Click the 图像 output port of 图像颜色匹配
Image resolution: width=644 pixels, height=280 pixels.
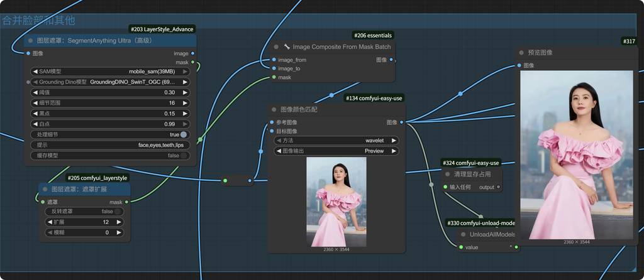[402, 122]
